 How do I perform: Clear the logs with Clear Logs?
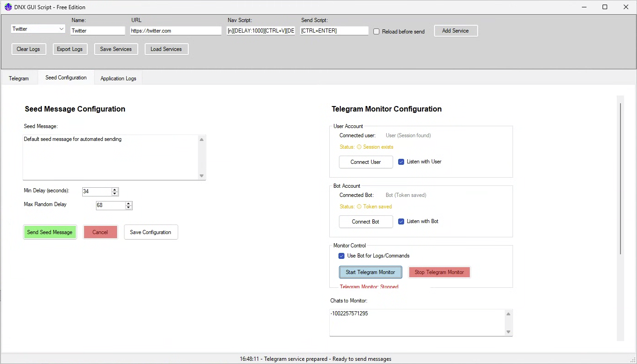[28, 49]
